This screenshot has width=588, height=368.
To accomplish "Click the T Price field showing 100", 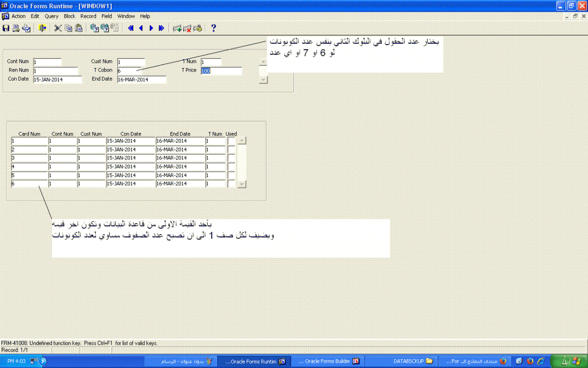I will (221, 71).
